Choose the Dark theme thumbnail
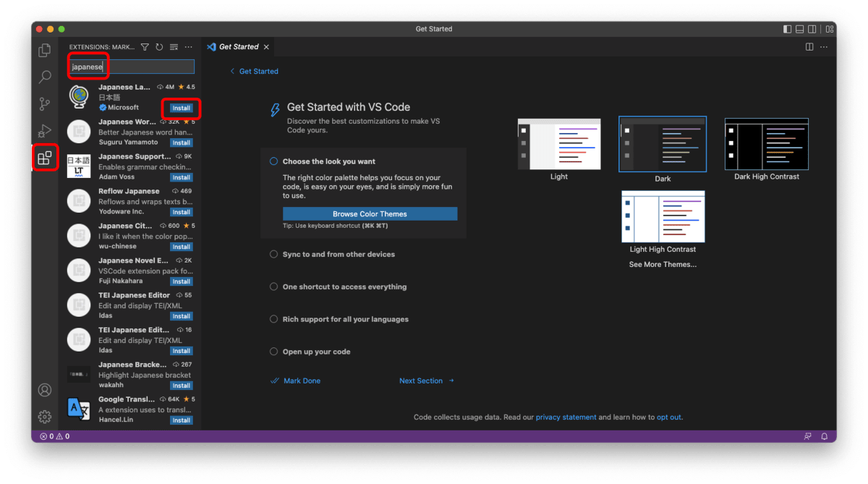The image size is (868, 484). click(663, 145)
